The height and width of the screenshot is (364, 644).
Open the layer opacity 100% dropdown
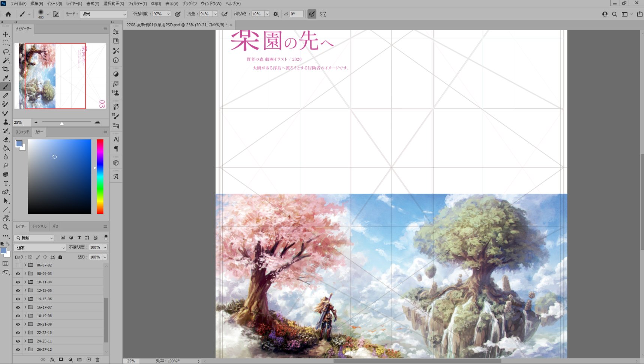tap(105, 248)
